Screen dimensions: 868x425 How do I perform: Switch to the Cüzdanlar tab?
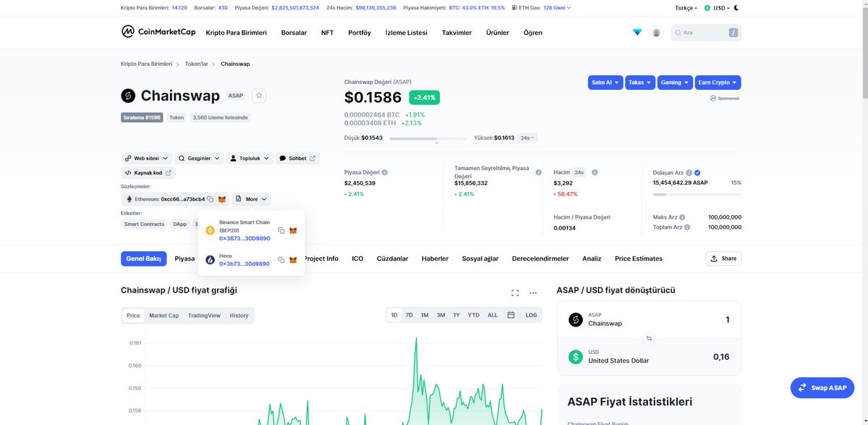[x=393, y=258]
